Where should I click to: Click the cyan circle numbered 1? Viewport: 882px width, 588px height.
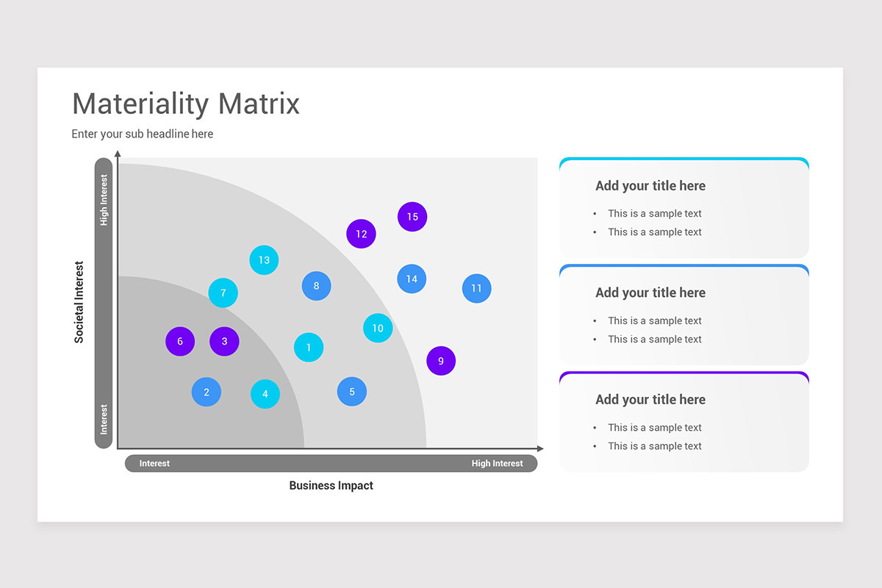point(309,348)
